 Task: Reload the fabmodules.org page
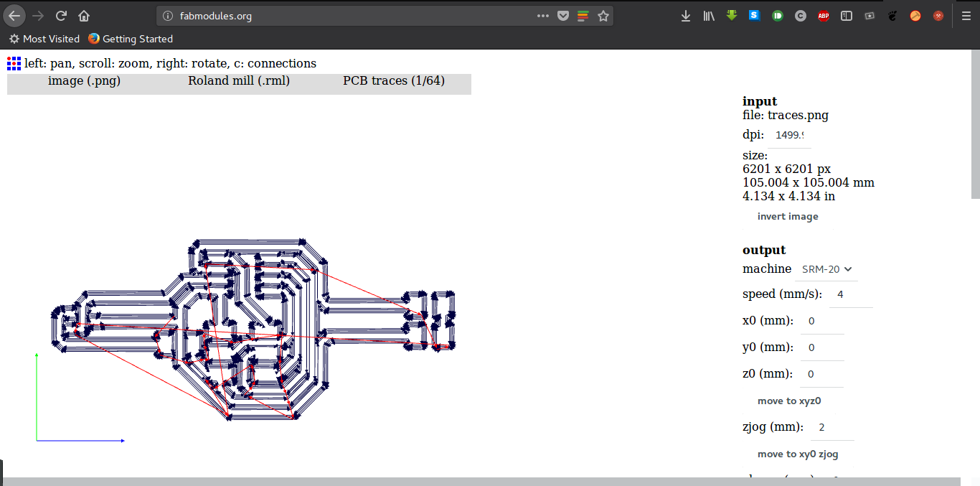60,15
